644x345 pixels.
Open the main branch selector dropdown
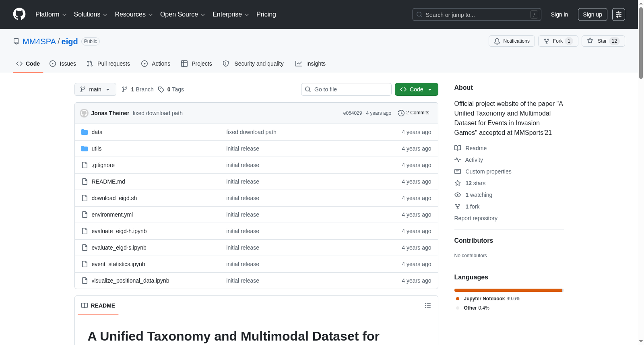(x=95, y=89)
